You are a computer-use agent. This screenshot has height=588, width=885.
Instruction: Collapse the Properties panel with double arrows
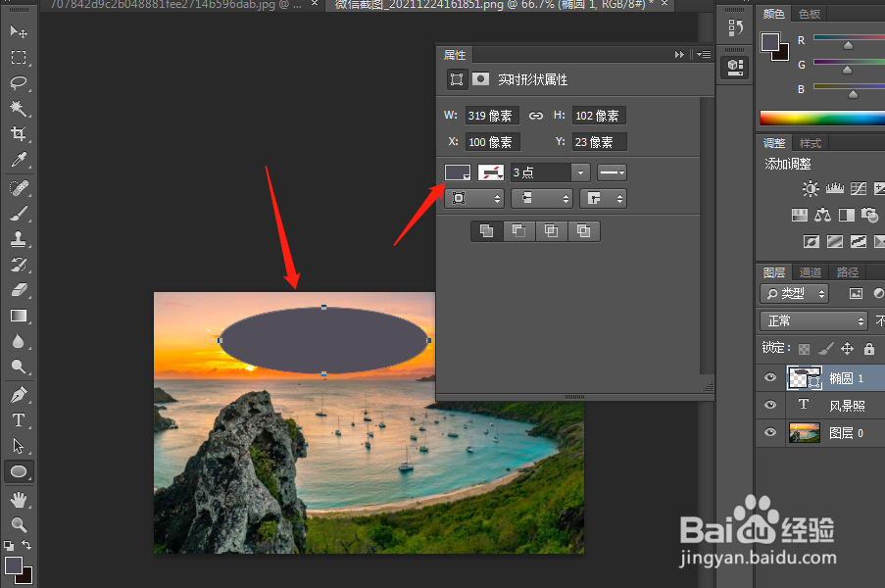(x=679, y=54)
